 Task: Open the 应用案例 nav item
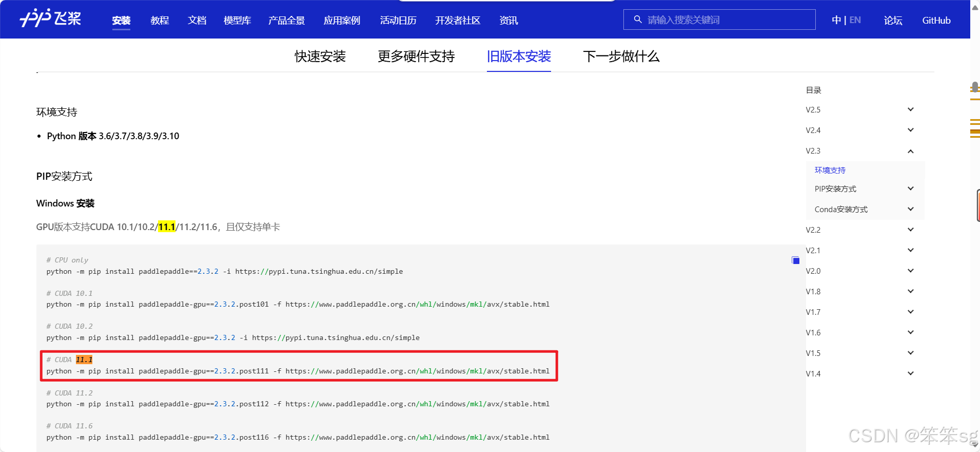click(x=342, y=21)
